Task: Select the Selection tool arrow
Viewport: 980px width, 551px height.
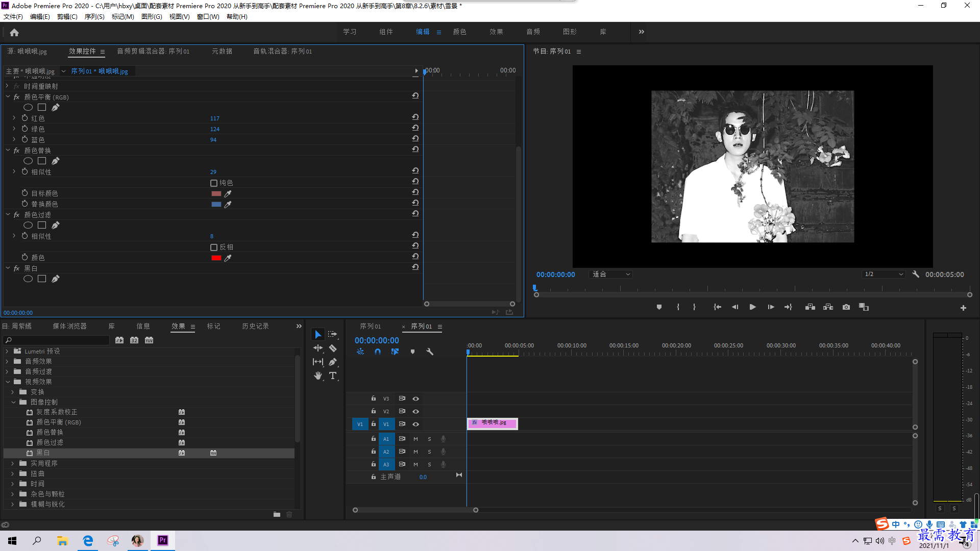Action: point(317,334)
